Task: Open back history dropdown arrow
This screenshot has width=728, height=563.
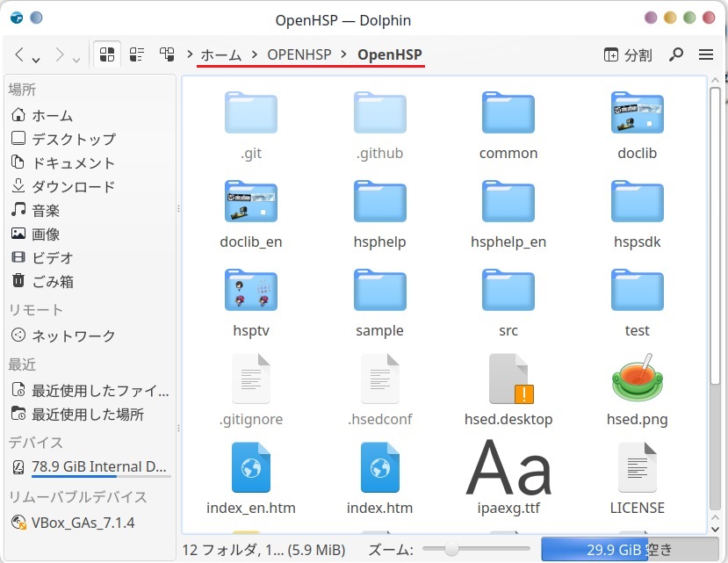Action: click(x=36, y=60)
